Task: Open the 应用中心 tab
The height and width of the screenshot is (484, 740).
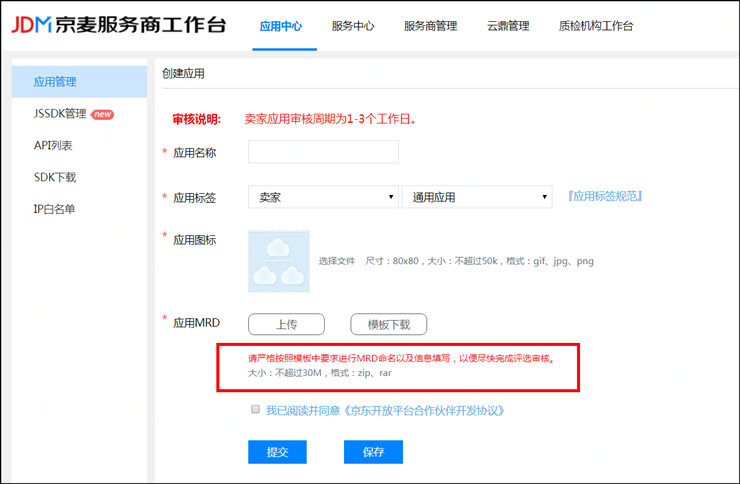Action: [281, 26]
